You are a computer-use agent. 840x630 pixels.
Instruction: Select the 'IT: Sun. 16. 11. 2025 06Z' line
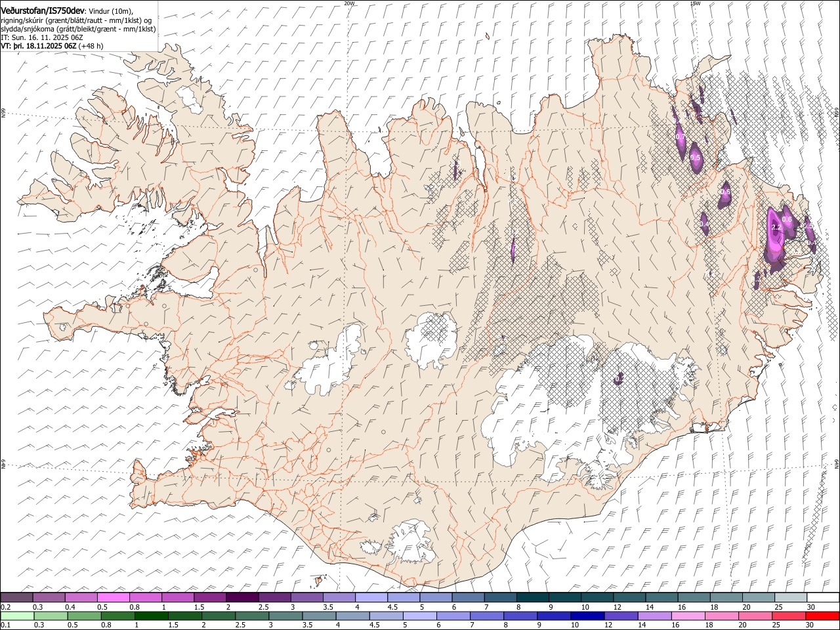tap(42, 37)
